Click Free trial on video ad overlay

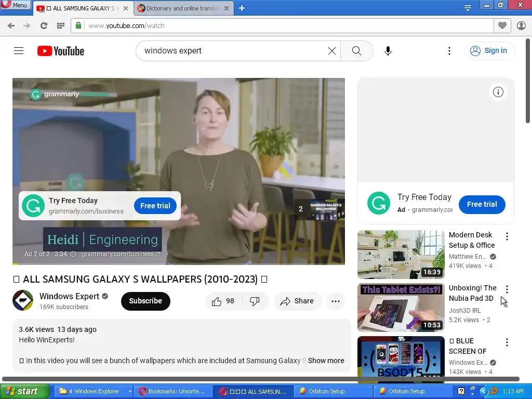click(155, 206)
